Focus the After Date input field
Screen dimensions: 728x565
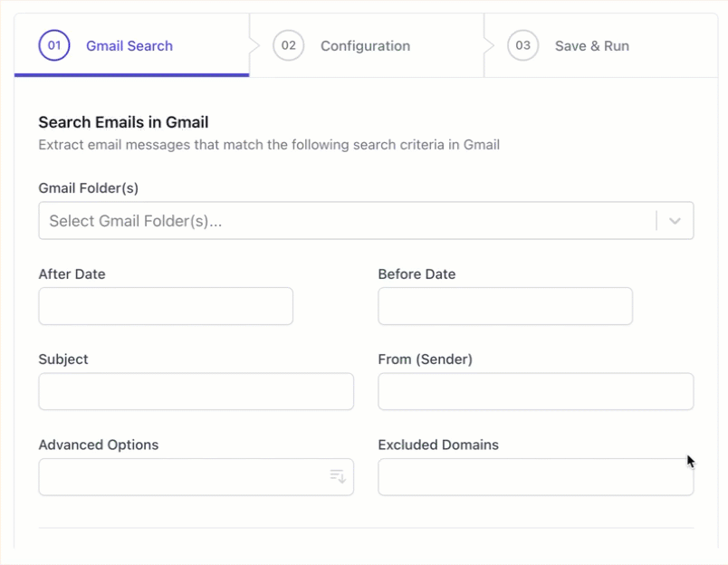(x=166, y=306)
